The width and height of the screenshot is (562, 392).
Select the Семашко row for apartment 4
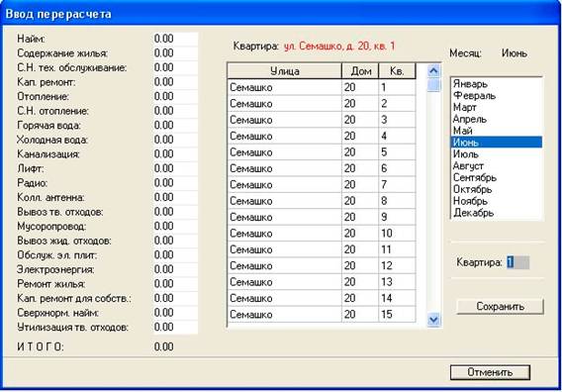[322, 136]
